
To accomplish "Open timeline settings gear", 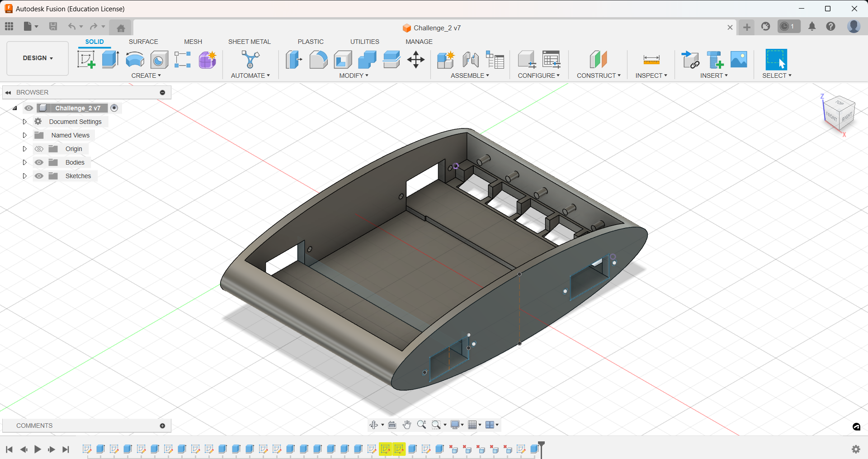I will click(x=856, y=449).
